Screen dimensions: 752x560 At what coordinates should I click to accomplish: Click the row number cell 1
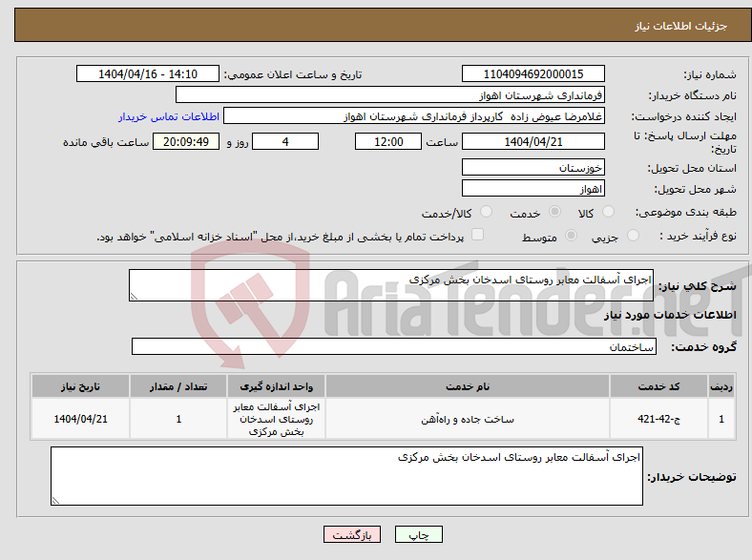(x=721, y=419)
